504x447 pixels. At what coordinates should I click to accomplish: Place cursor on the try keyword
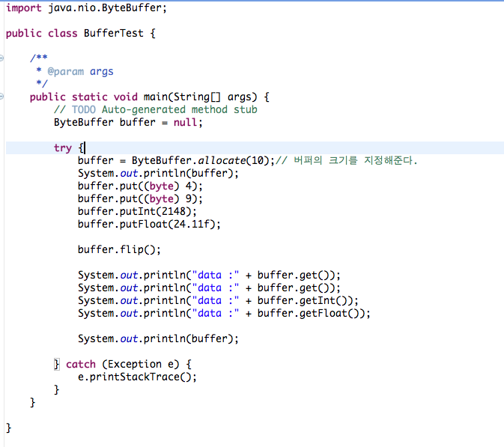point(63,148)
